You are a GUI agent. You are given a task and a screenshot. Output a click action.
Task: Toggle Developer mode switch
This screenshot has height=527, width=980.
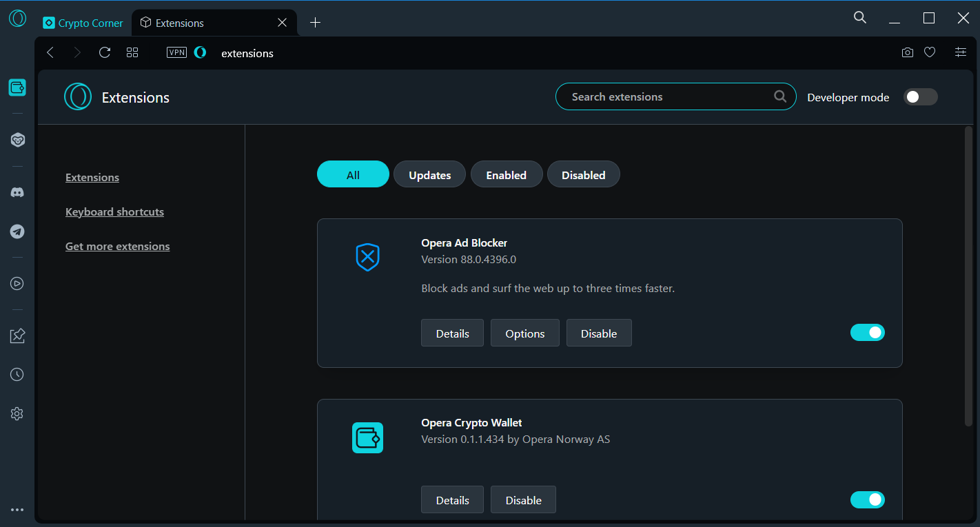920,97
